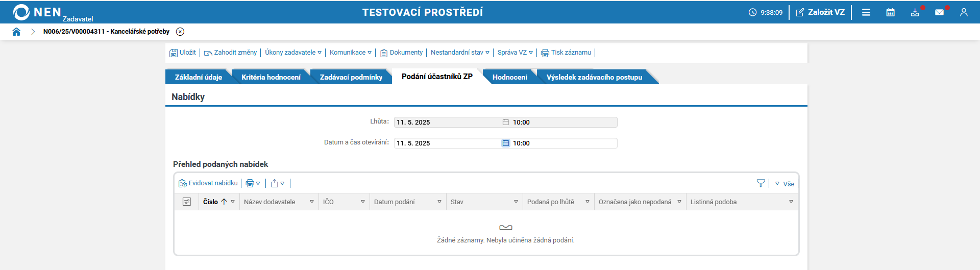
Task: Click the NEN logo icon
Action: [21, 12]
